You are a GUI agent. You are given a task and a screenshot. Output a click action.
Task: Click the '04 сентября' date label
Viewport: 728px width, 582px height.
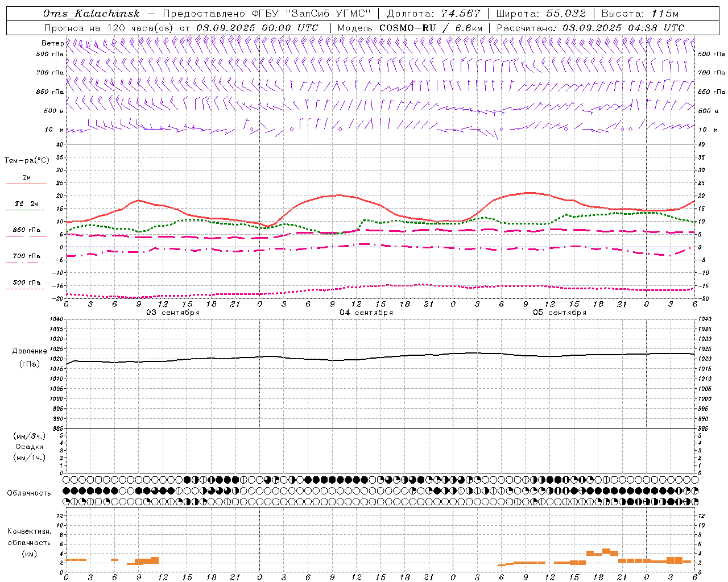tap(366, 313)
